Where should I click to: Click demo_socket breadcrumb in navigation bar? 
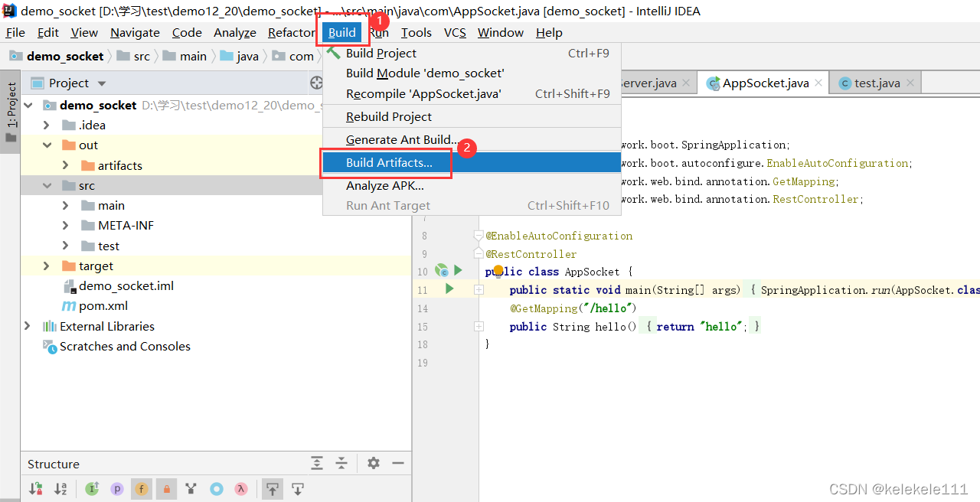[57, 56]
